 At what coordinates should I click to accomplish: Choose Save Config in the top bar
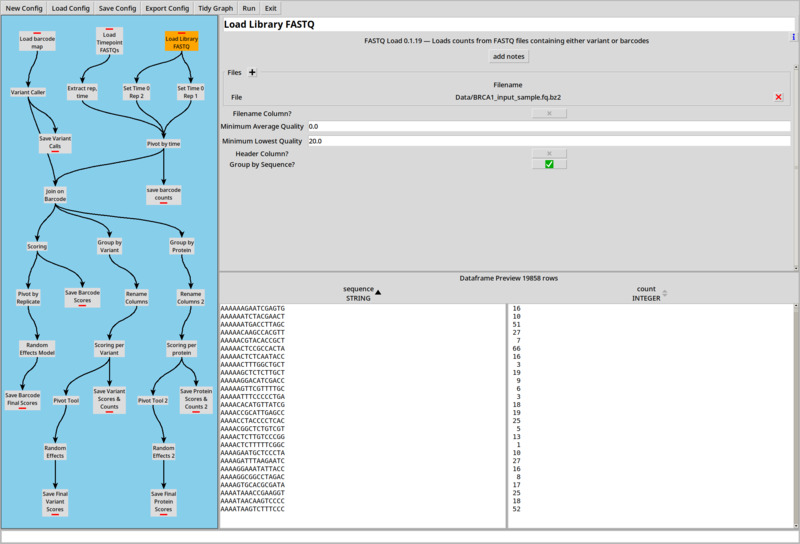pyautogui.click(x=117, y=8)
